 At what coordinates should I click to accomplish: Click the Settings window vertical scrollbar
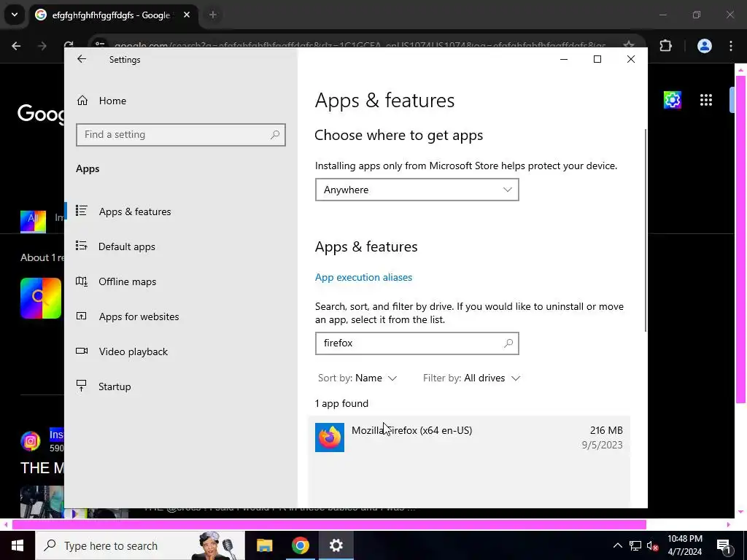646,230
